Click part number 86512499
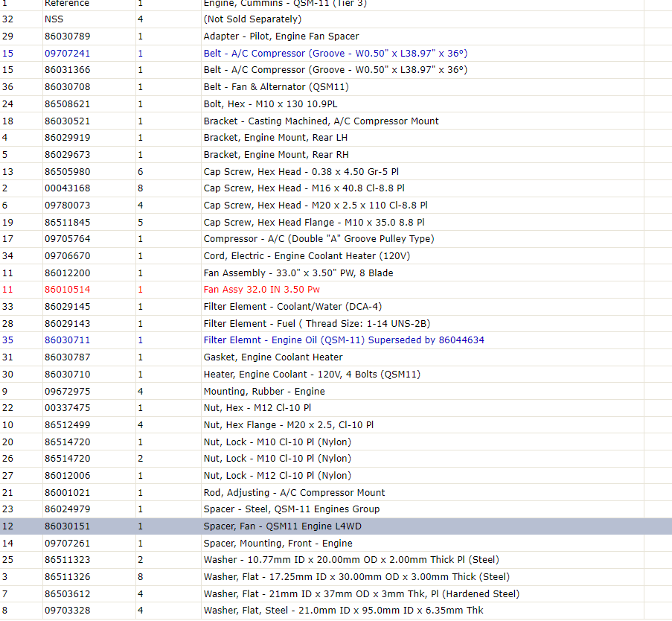The image size is (672, 621). [67, 425]
